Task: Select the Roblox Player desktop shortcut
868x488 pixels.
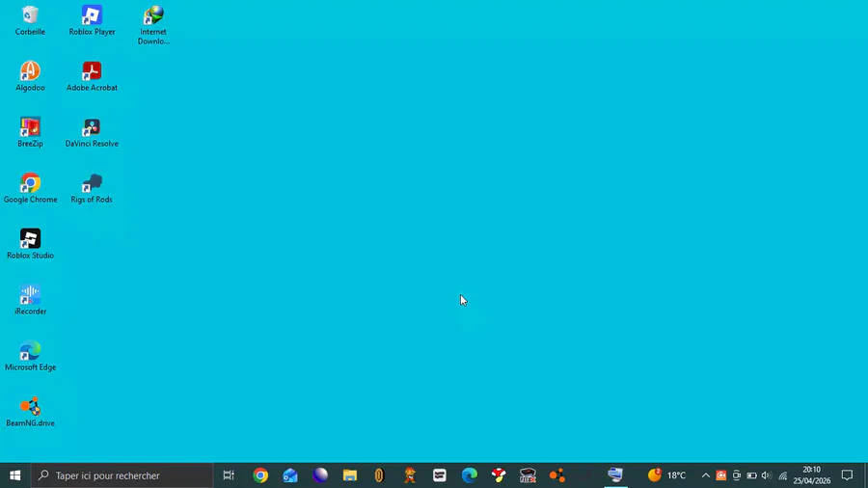Action: (x=92, y=21)
